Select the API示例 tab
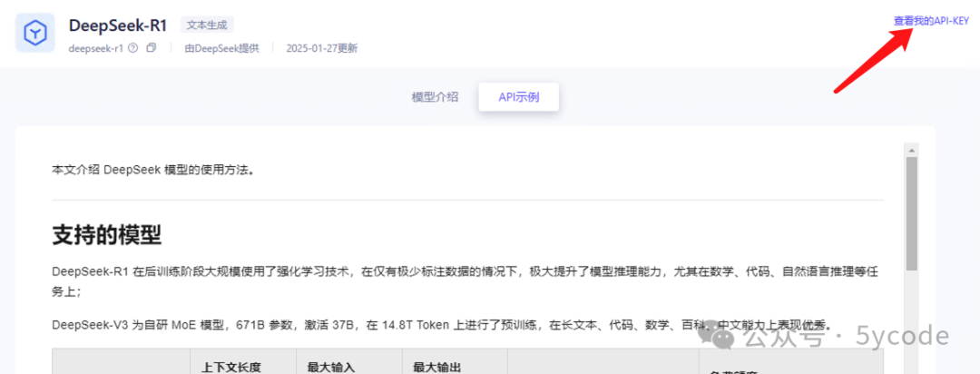 point(519,97)
